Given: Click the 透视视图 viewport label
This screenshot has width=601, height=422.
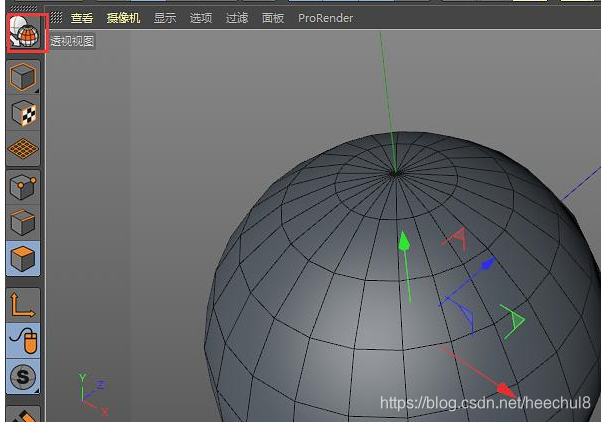Looking at the screenshot, I should pos(72,41).
